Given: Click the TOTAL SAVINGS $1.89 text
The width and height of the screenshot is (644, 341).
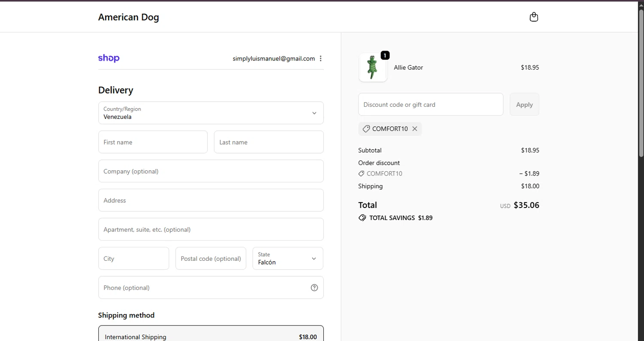Looking at the screenshot, I should click(x=401, y=218).
